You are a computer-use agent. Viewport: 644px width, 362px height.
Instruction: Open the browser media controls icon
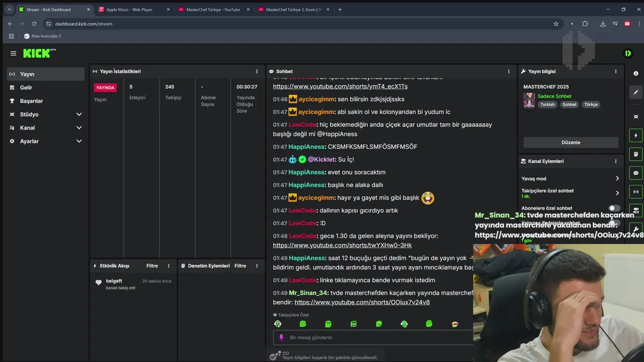[x=615, y=24]
